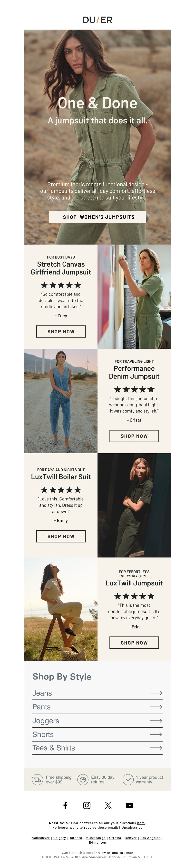Screen dimensions: 195x868
Task: Click the LuxTwill Jumpsuit ladder photo
Action: click(x=61, y=609)
